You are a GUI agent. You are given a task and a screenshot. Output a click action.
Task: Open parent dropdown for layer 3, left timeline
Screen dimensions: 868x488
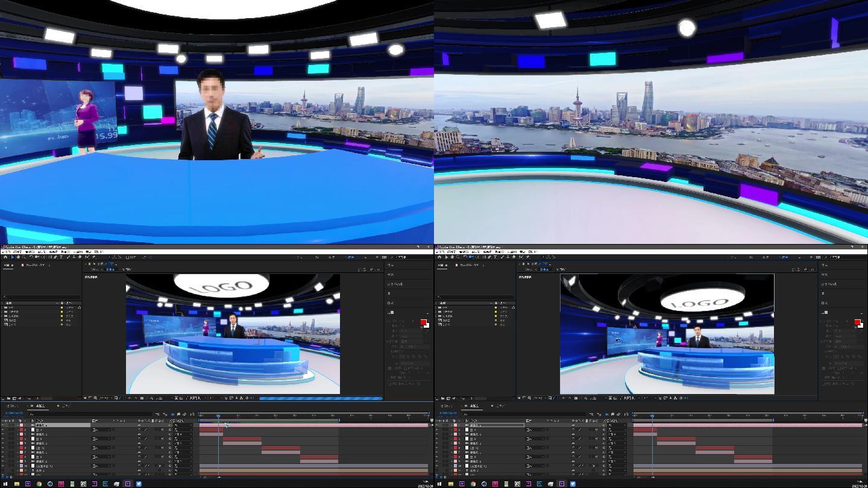point(183,434)
